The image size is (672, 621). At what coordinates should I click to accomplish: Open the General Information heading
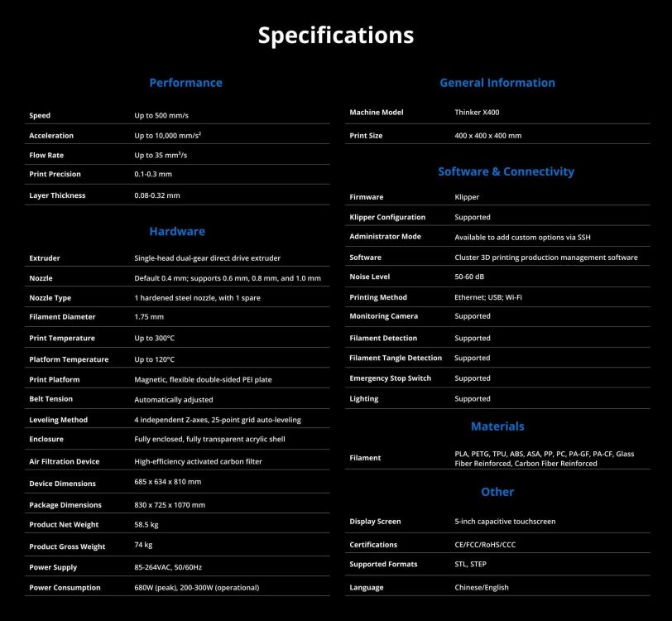(497, 83)
